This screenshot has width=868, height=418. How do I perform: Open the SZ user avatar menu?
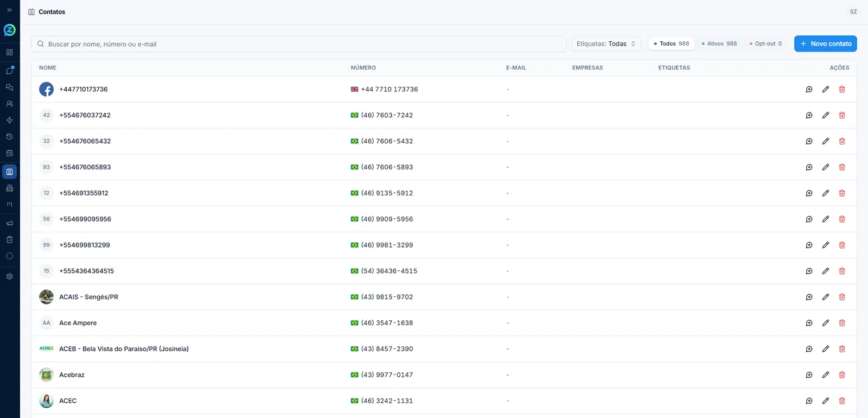click(853, 12)
